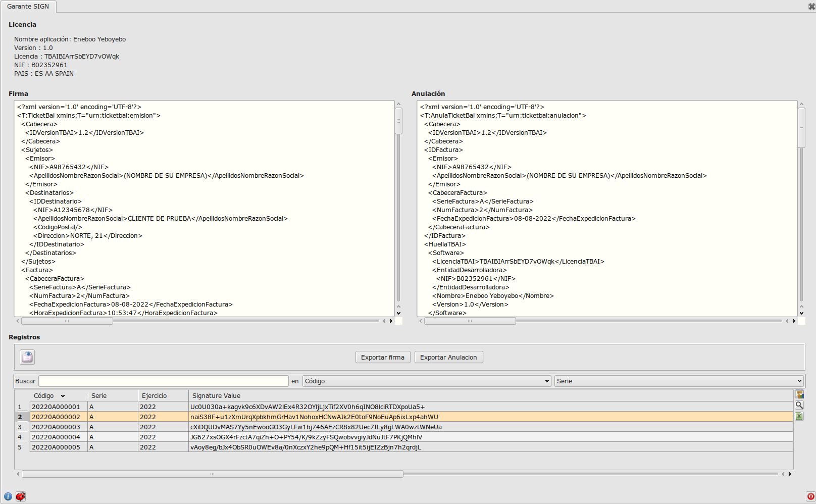The height and width of the screenshot is (504, 816).
Task: Click the red power exit icon
Action: pos(810,496)
